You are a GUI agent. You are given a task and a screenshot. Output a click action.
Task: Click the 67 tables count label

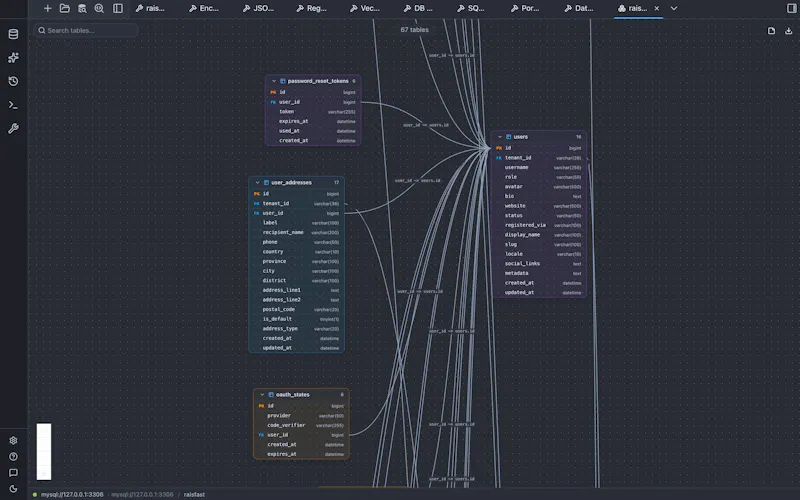click(x=414, y=30)
